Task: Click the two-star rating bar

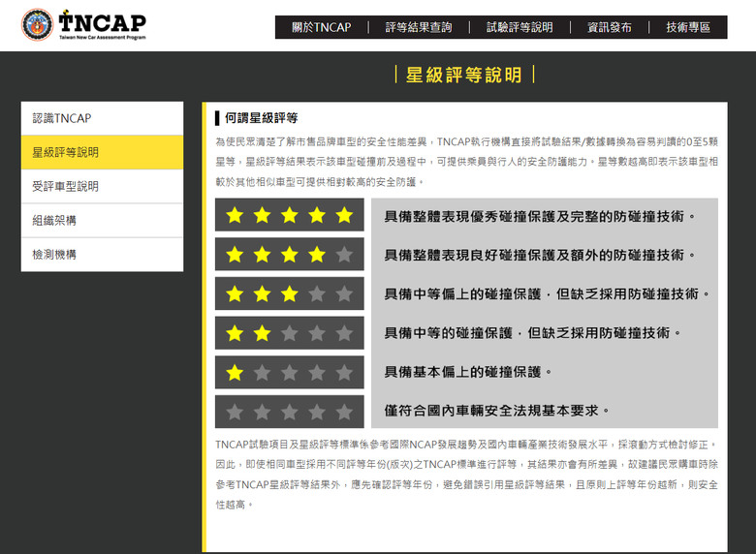Action: click(289, 333)
